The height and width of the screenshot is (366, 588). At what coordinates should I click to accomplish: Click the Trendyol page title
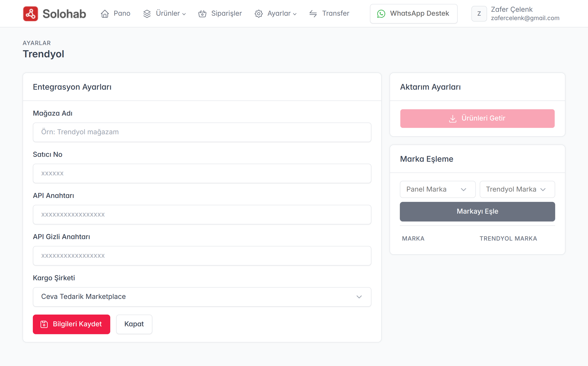click(x=43, y=54)
